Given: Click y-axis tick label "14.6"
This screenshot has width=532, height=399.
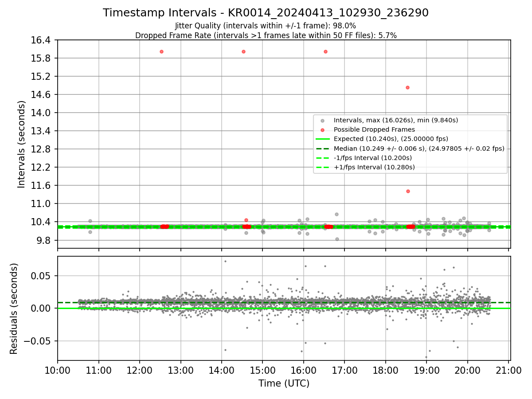Looking at the screenshot, I should (42, 95).
